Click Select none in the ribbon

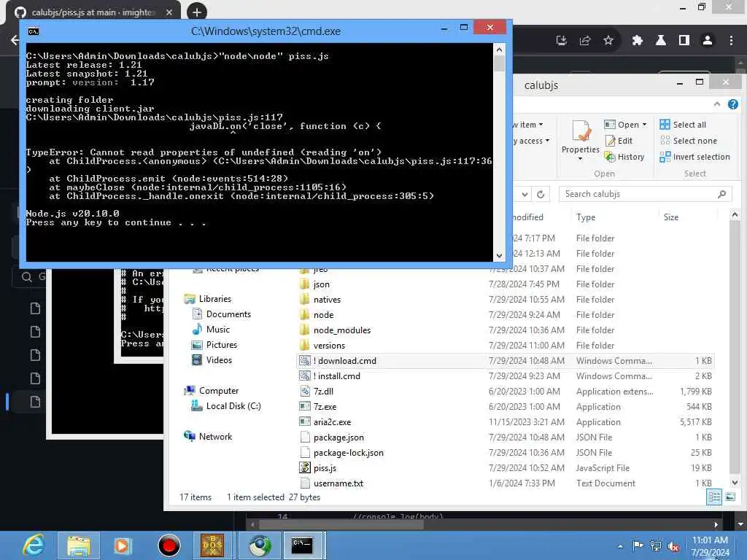(x=689, y=141)
